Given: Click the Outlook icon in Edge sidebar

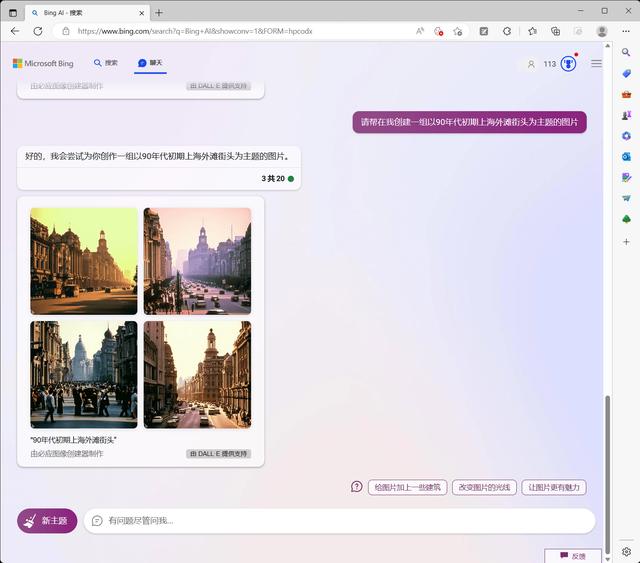Looking at the screenshot, I should (x=626, y=157).
